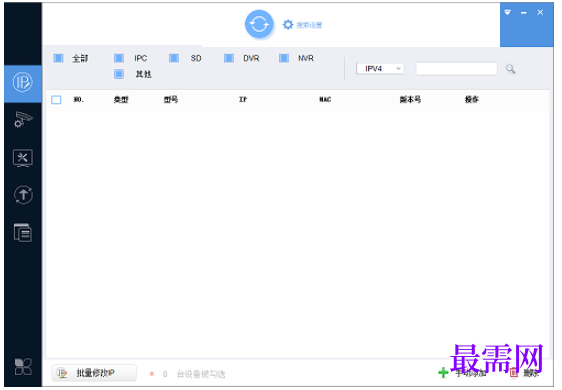Click the 批量修改IP button

tap(94, 373)
